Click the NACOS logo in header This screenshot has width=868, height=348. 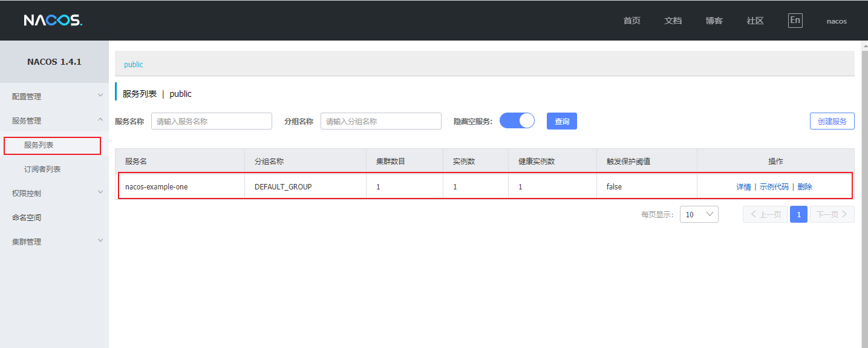coord(53,21)
